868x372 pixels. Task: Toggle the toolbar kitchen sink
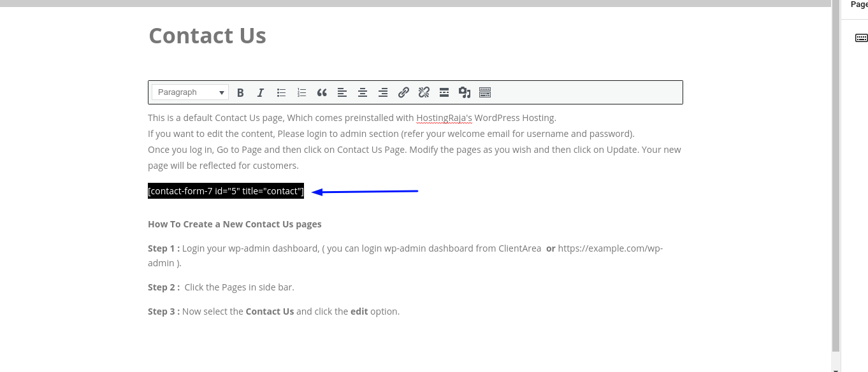485,93
